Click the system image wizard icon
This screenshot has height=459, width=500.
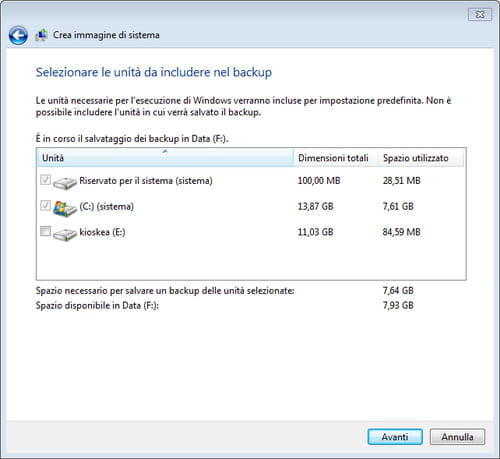[42, 35]
